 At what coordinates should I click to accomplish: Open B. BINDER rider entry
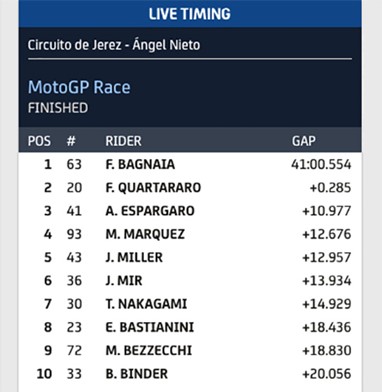point(137,374)
